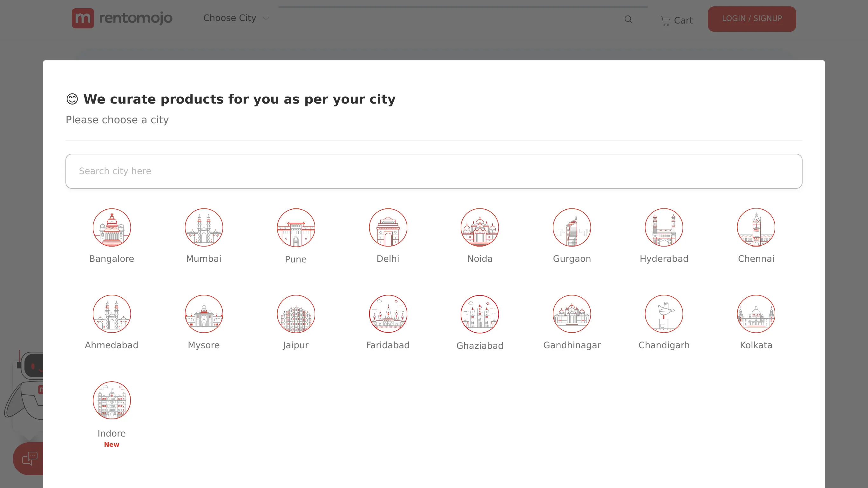Select the Ghaziabad city icon
The height and width of the screenshot is (488, 868).
click(x=480, y=314)
